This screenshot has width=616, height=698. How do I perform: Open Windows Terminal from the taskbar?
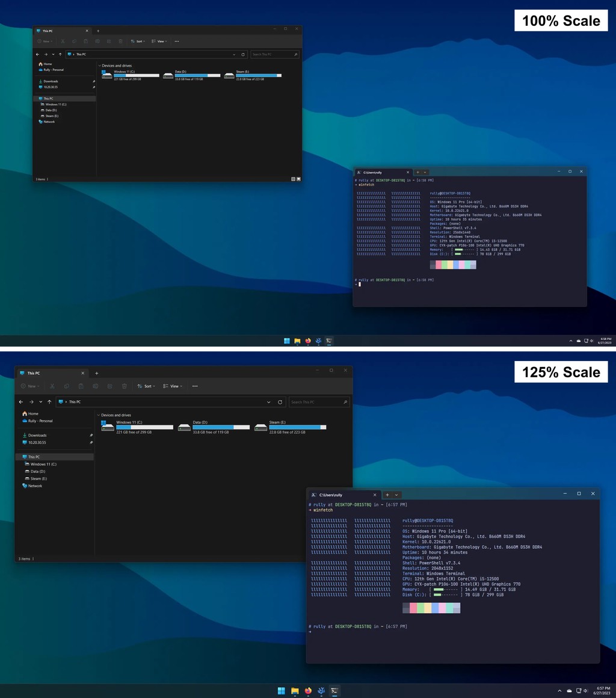[334, 691]
